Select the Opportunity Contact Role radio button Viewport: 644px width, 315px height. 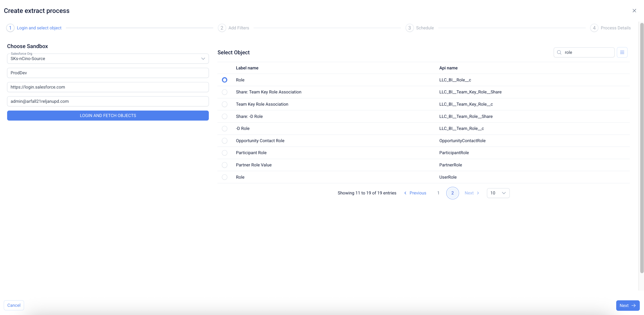(225, 141)
